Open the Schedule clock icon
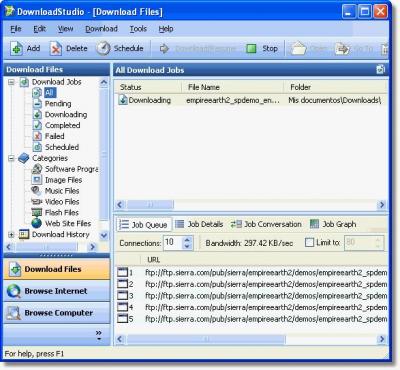The image size is (400, 370). pyautogui.click(x=103, y=49)
